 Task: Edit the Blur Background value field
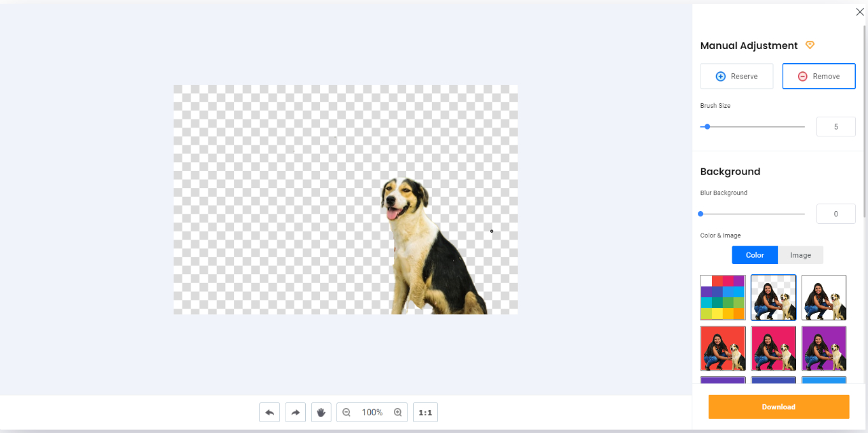tap(836, 214)
